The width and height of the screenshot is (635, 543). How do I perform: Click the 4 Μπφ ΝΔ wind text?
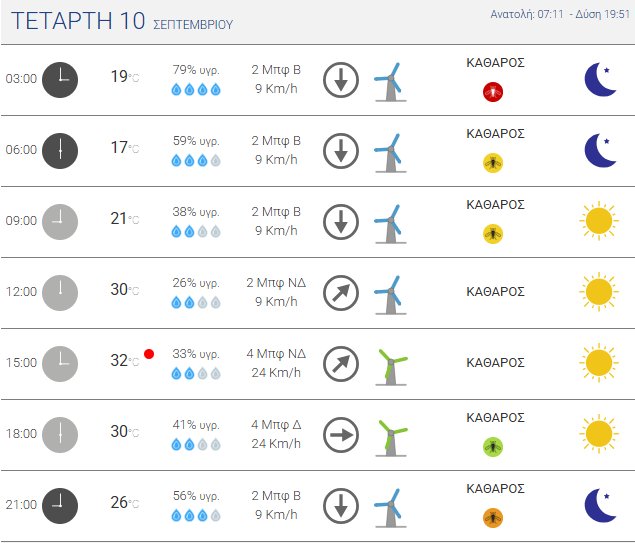click(276, 353)
